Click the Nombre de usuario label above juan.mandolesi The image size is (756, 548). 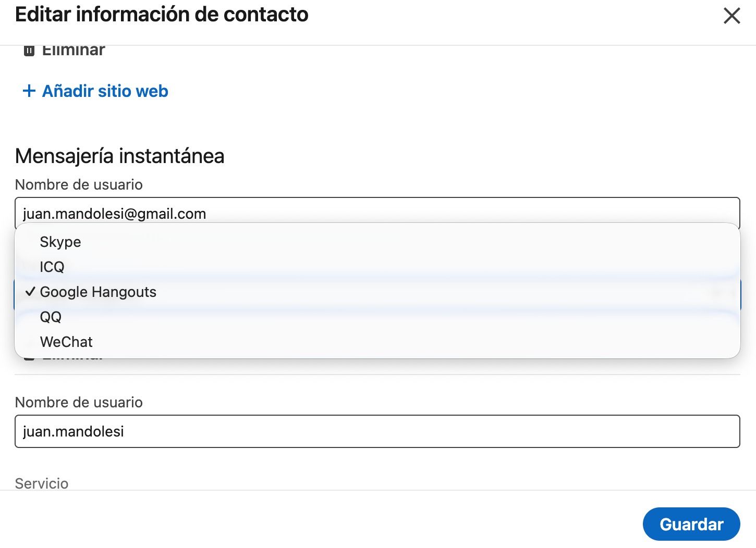pos(79,402)
